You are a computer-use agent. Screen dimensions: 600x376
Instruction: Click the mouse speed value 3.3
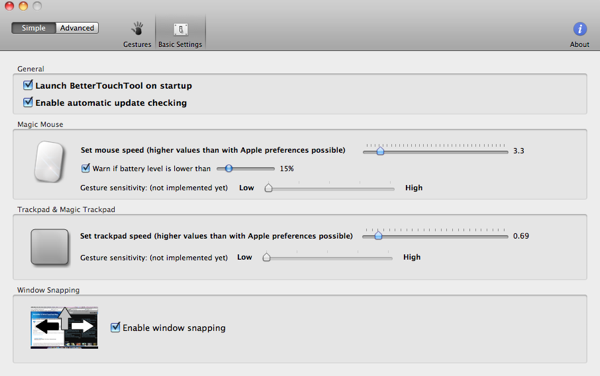(518, 151)
